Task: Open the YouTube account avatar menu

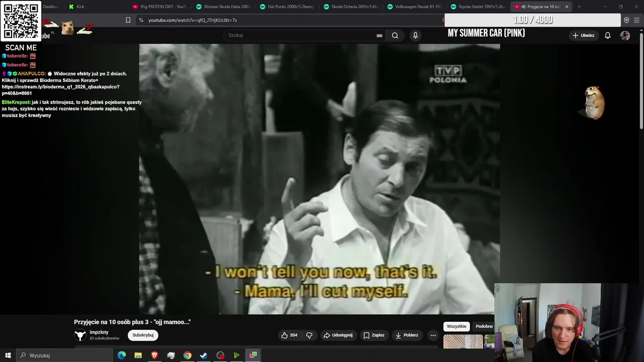Action: point(625,35)
